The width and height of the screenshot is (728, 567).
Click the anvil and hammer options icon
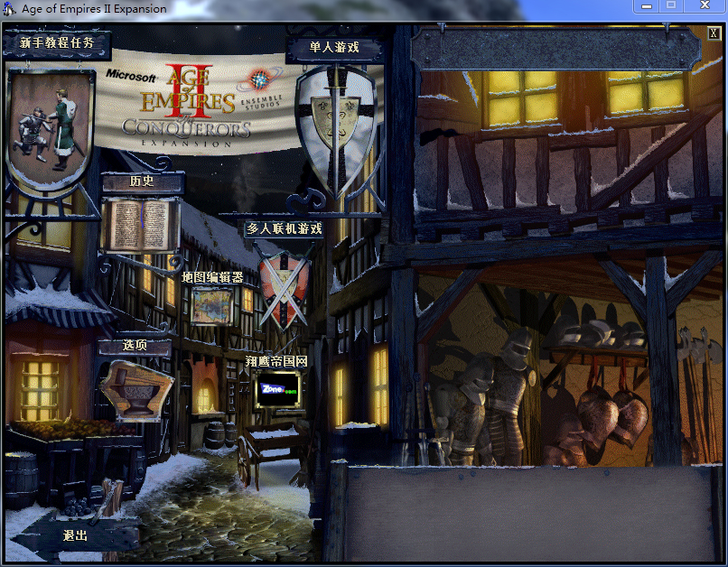click(136, 391)
